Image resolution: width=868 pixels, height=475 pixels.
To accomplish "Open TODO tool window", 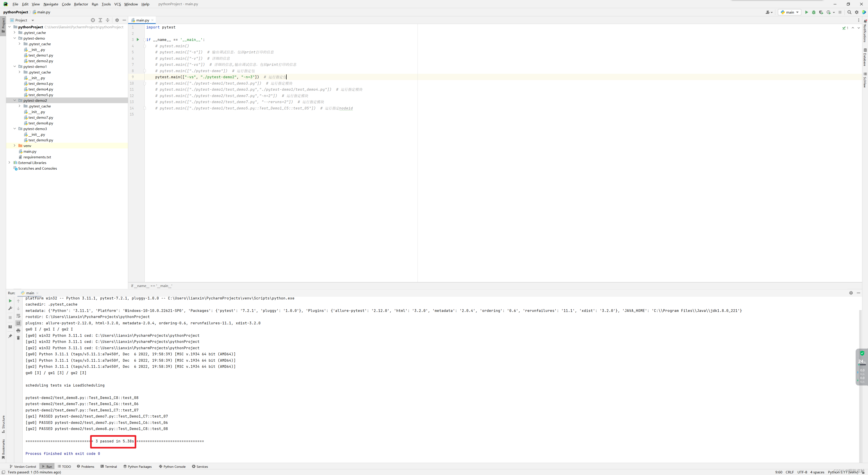I will coord(64,467).
